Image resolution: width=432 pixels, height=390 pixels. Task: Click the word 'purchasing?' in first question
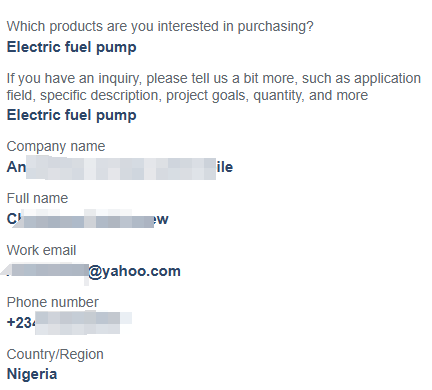[x=276, y=27]
